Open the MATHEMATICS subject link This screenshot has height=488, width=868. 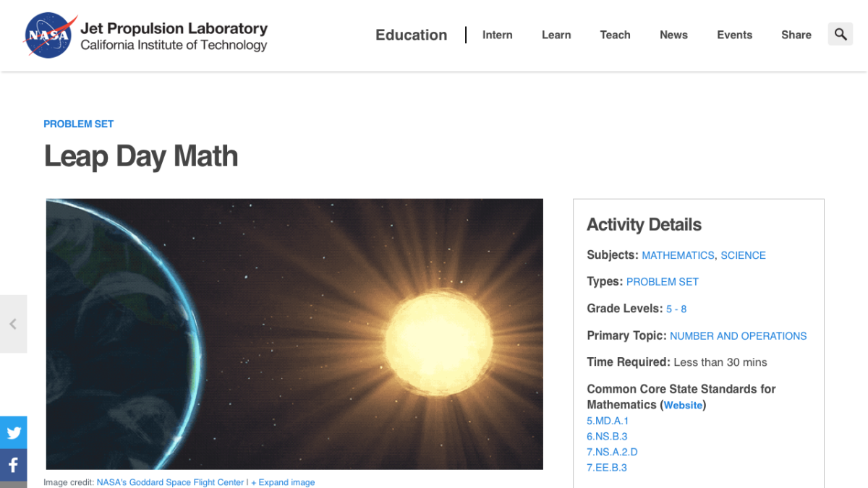click(678, 255)
